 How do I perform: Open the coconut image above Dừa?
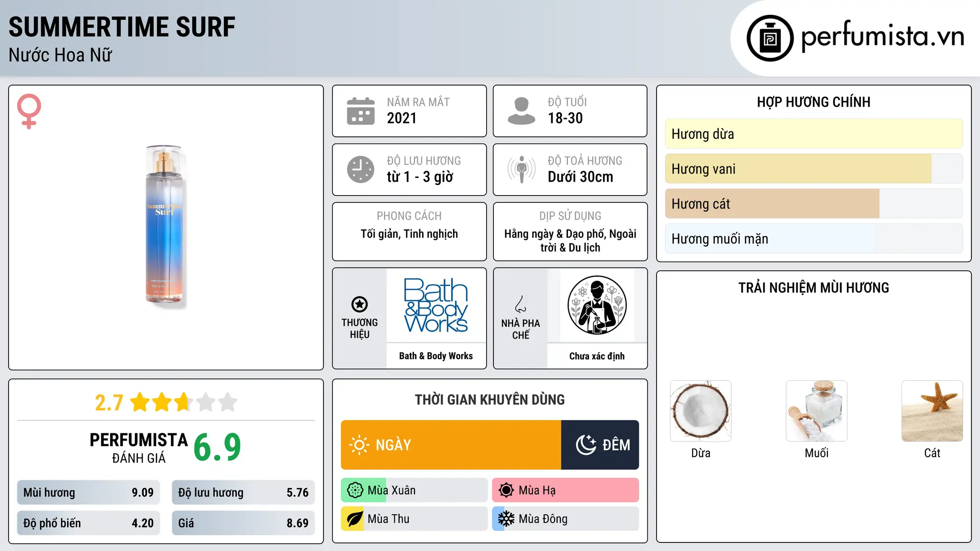[701, 411]
